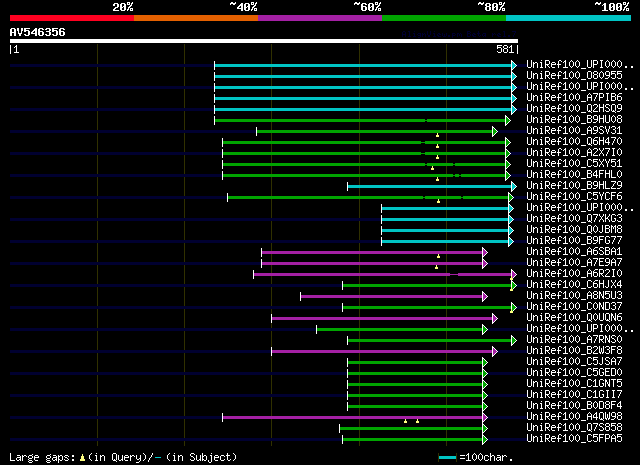Select the UniRef100_A4QW98 label
Screen dimensions: 640x465
(x=574, y=417)
